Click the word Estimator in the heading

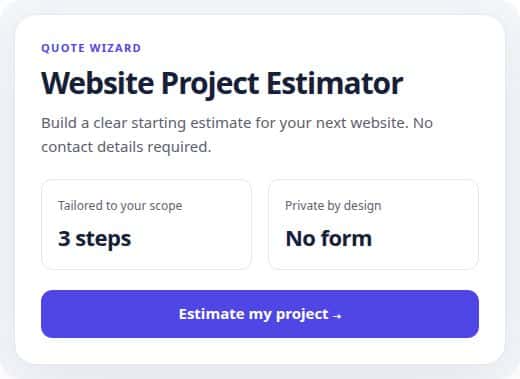coord(335,83)
